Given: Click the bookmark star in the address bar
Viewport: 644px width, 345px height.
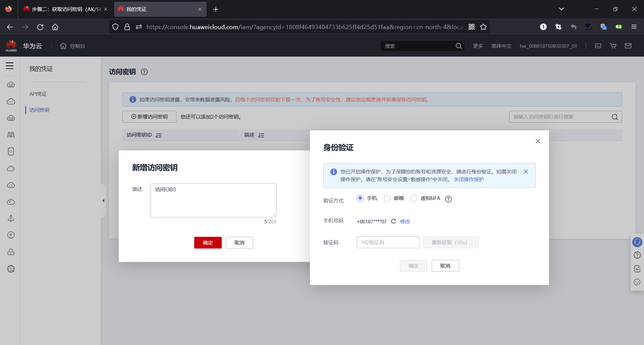Looking at the screenshot, I should (483, 27).
